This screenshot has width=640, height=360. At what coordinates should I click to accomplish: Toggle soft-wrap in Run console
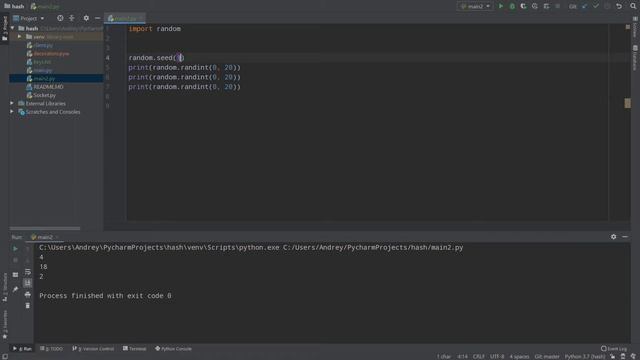(28, 272)
